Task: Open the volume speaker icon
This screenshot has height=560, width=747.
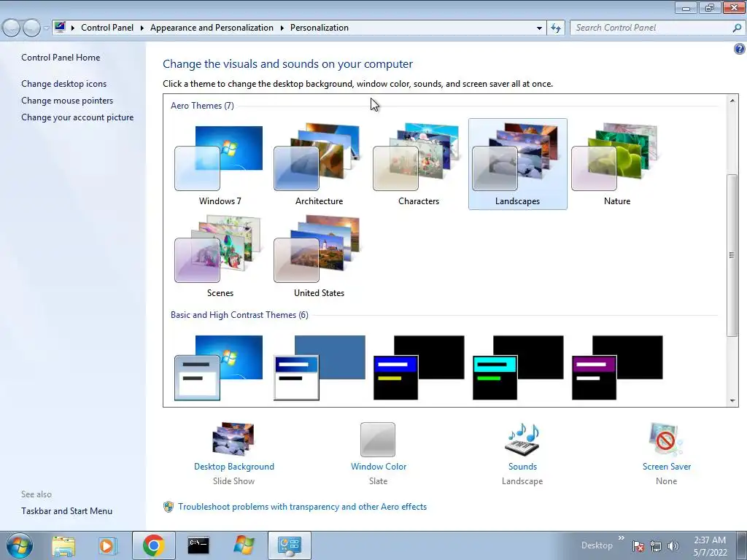Action: 673,546
